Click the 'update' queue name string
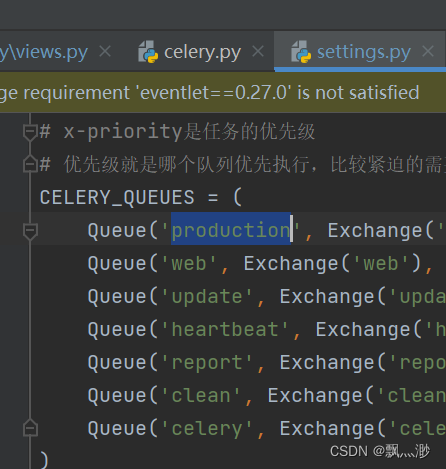Screen dimensions: 446x469 click(207, 297)
